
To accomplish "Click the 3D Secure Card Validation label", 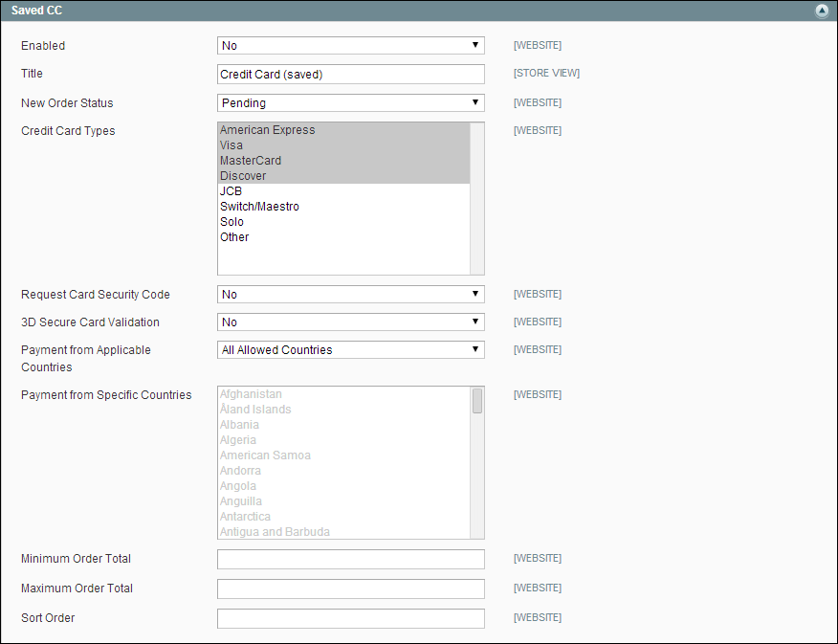I will [90, 322].
